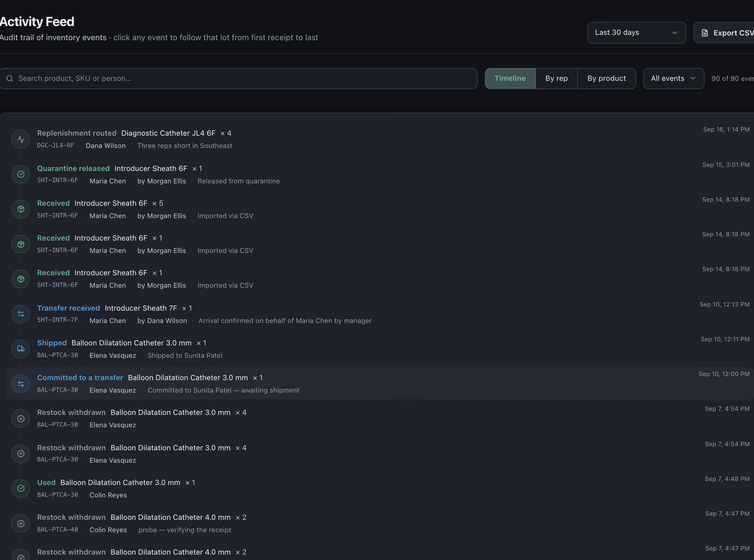Click the check icon beside Used Balloon Dilatation Catheter
Image resolution: width=754 pixels, height=560 pixels.
tap(21, 488)
